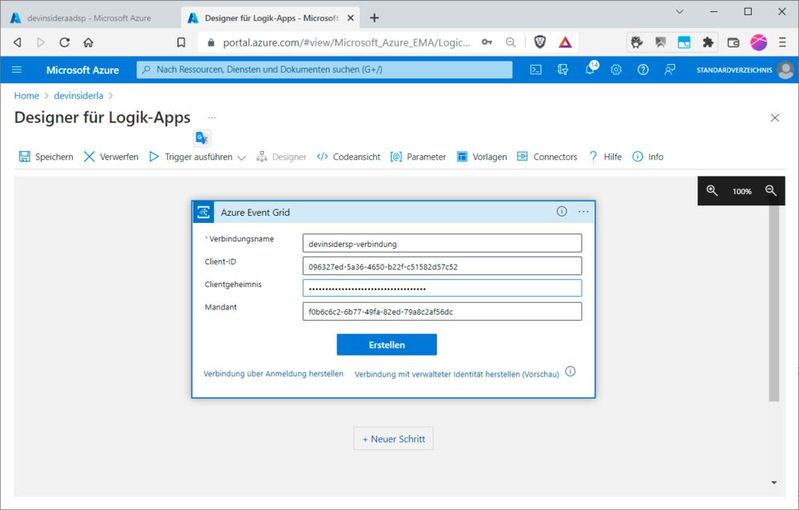Click the Azure resource search box
The width and height of the screenshot is (799, 510).
pos(324,70)
